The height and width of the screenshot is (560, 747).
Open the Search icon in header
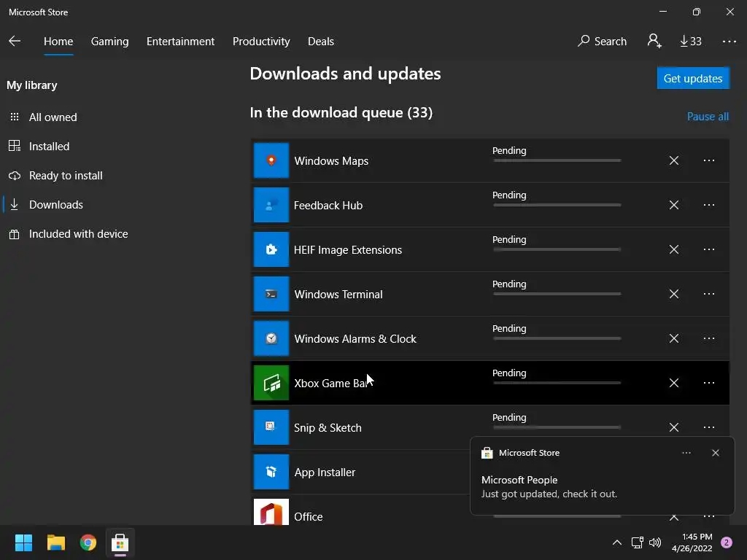pyautogui.click(x=602, y=41)
